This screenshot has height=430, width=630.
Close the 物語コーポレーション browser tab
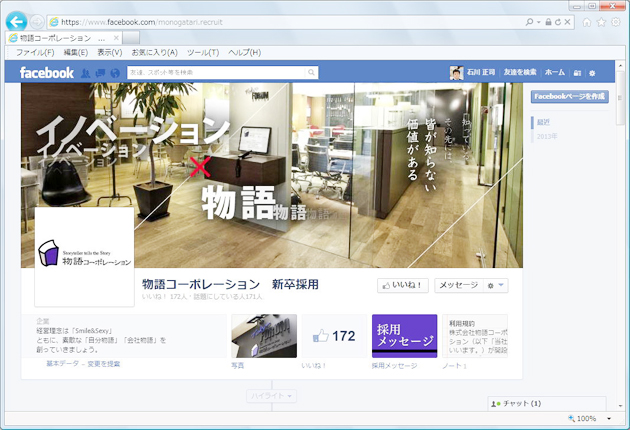tap(116, 38)
